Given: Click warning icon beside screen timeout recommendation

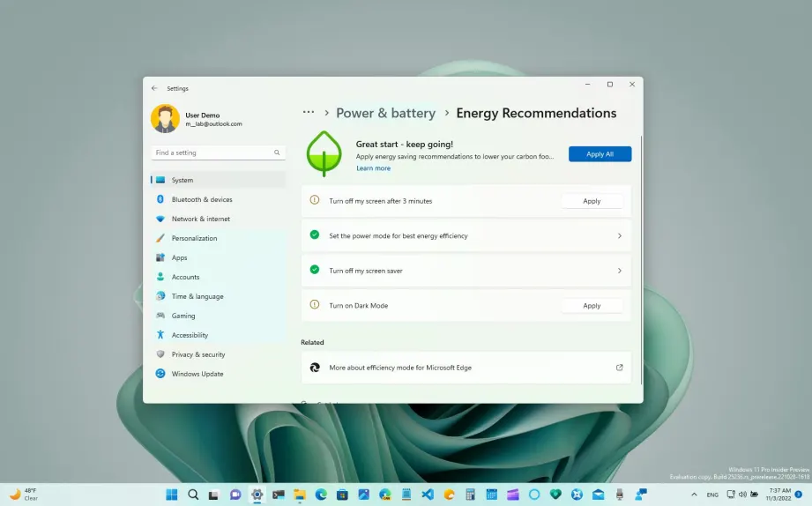Looking at the screenshot, I should pos(315,200).
